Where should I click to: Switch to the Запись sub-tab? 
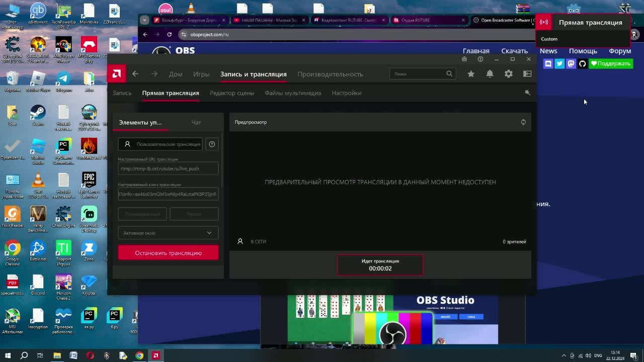[122, 93]
